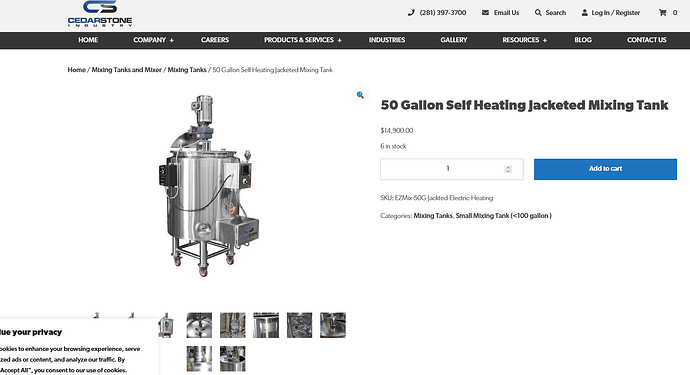Screen dimensions: 690x375
Task: Open the Search link in header
Action: [x=555, y=13]
